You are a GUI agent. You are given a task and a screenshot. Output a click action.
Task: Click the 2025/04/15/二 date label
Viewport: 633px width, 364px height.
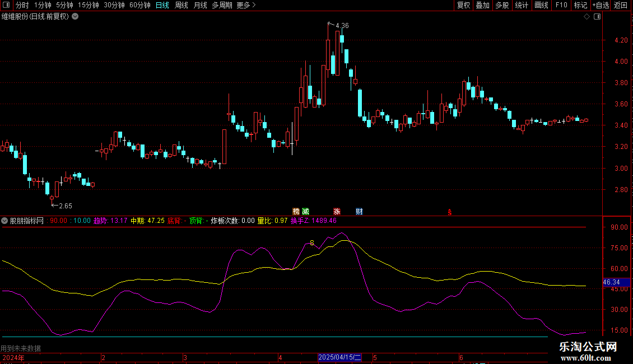[x=339, y=357]
